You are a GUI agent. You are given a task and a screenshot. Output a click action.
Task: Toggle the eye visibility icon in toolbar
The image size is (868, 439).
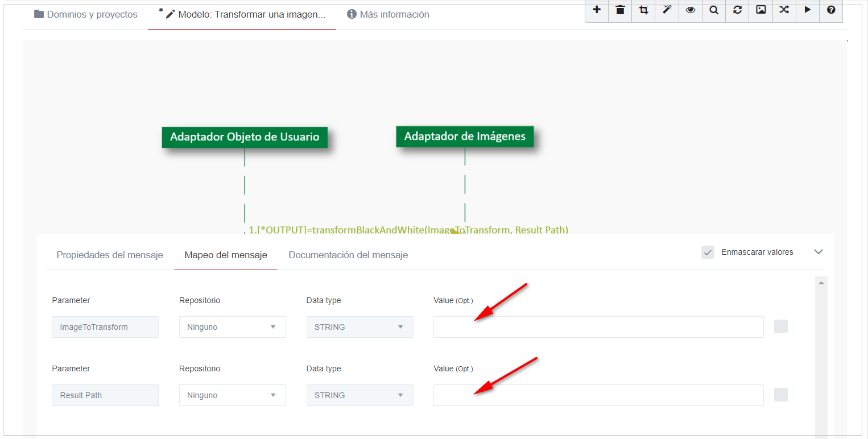[x=691, y=10]
